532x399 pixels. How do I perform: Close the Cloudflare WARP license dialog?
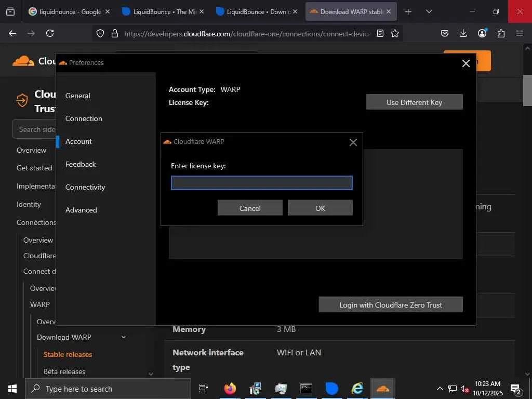tap(353, 142)
